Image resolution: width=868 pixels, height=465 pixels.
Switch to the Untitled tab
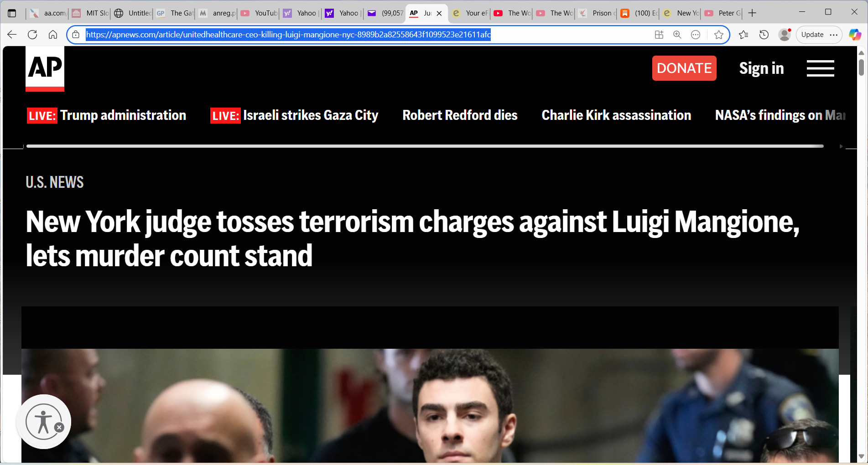[132, 13]
